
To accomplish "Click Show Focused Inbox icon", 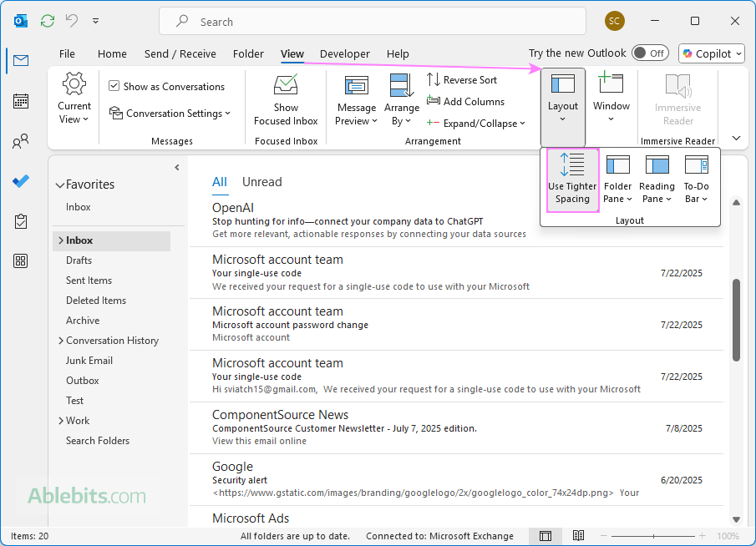I will pyautogui.click(x=286, y=99).
